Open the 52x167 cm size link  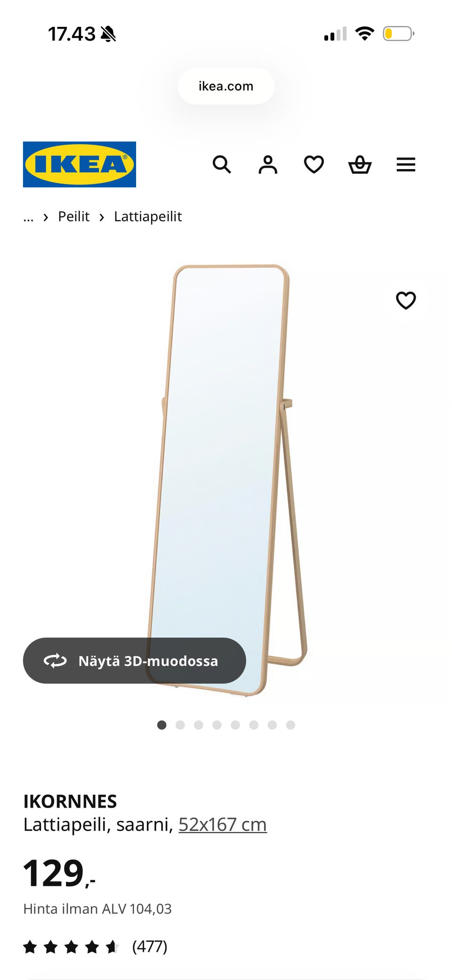pos(223,825)
